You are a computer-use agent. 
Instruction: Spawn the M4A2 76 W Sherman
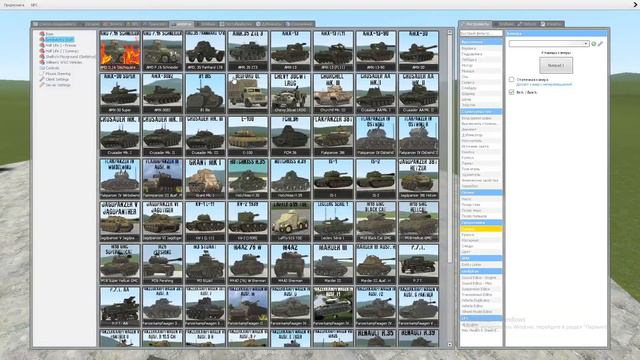click(248, 264)
